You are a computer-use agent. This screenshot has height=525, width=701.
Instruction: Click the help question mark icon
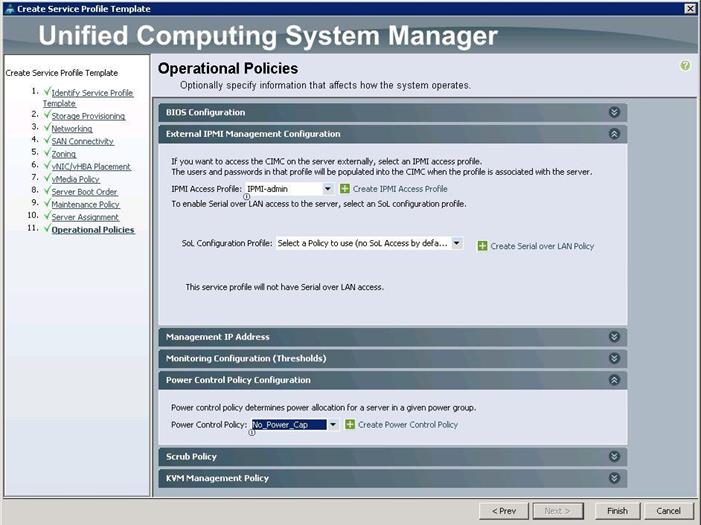(x=684, y=66)
